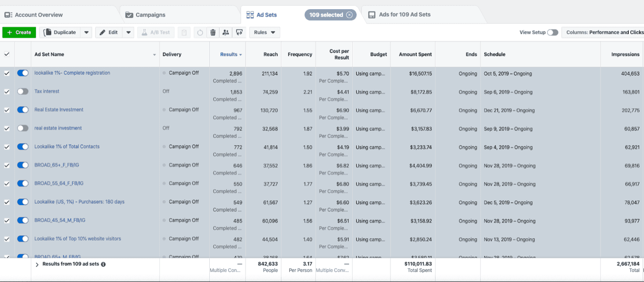Turn on lowercase real estate investment switch
The height and width of the screenshot is (282, 644).
[23, 128]
